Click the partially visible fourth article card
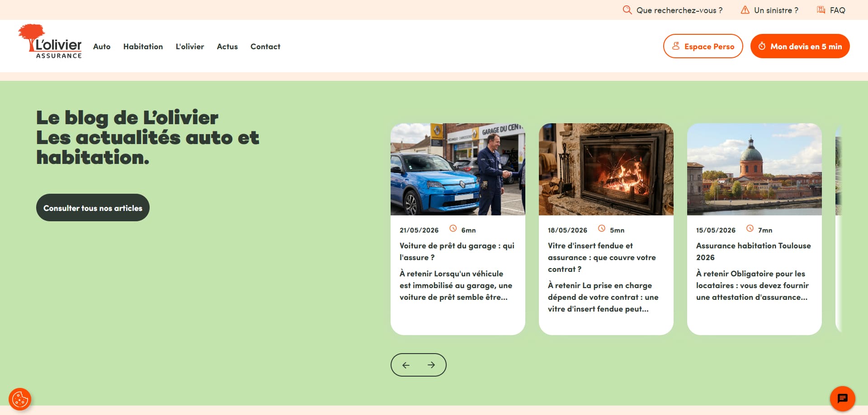Viewport: 868px width, 415px height. pyautogui.click(x=839, y=229)
